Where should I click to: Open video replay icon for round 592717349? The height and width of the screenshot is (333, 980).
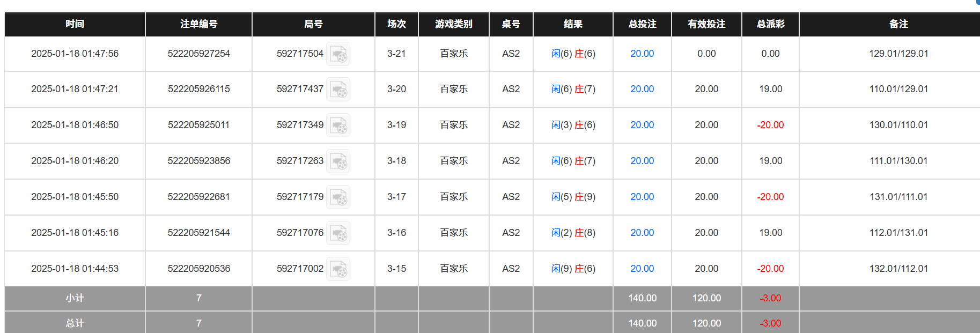338,125
